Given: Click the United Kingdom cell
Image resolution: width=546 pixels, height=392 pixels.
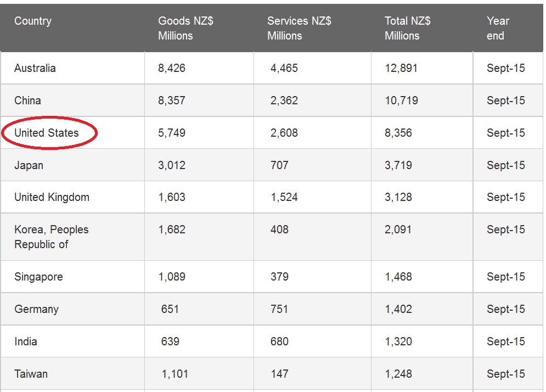Looking at the screenshot, I should (x=52, y=198).
